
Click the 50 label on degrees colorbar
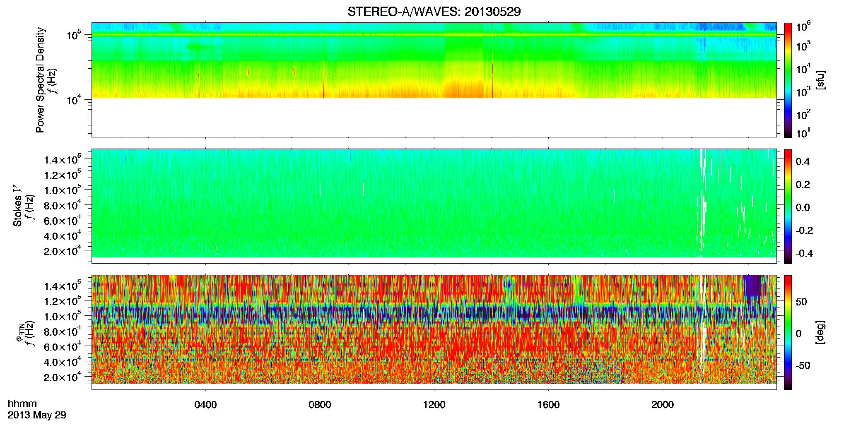(801, 302)
